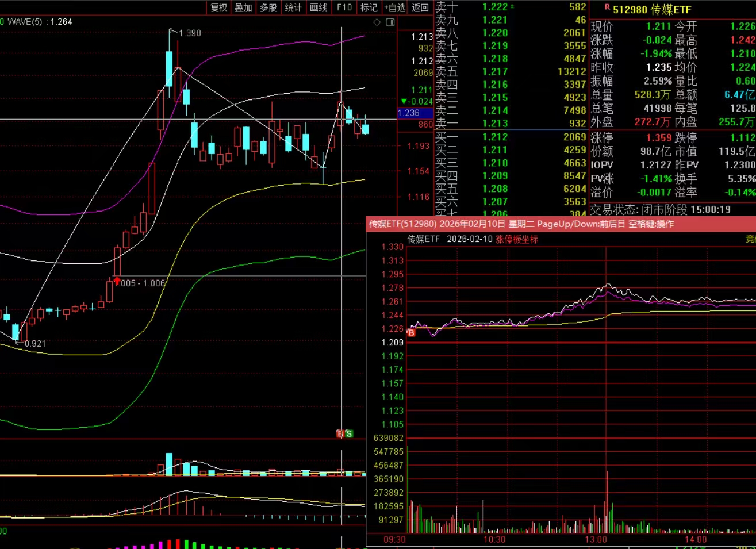756x549 pixels.
Task: Add to watchlist with +自选
Action: tap(395, 7)
